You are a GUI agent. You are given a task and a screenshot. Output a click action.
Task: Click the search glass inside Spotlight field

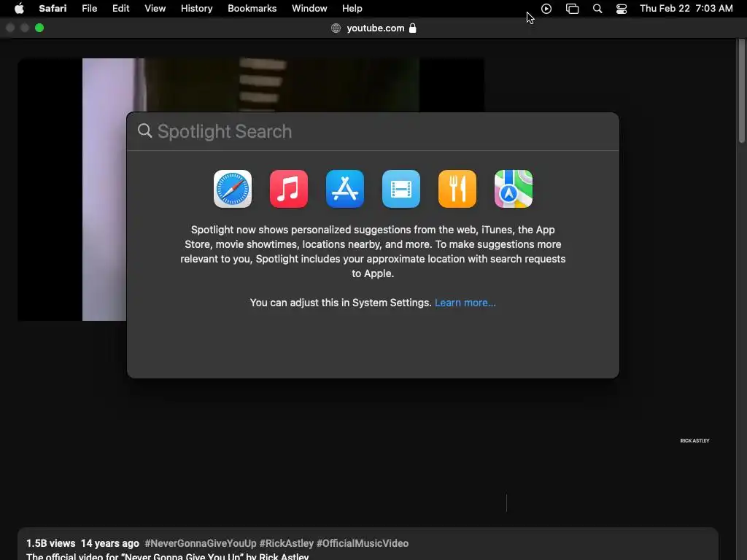pos(145,131)
